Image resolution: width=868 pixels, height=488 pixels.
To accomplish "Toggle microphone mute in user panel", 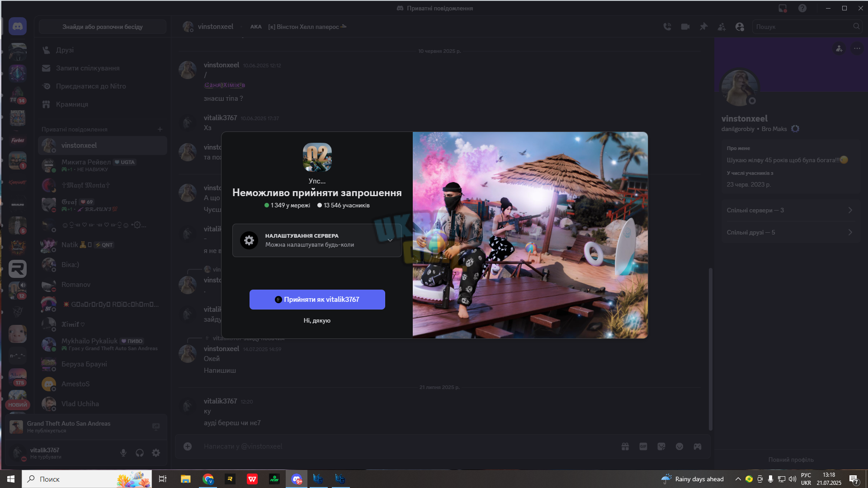I will [x=123, y=453].
